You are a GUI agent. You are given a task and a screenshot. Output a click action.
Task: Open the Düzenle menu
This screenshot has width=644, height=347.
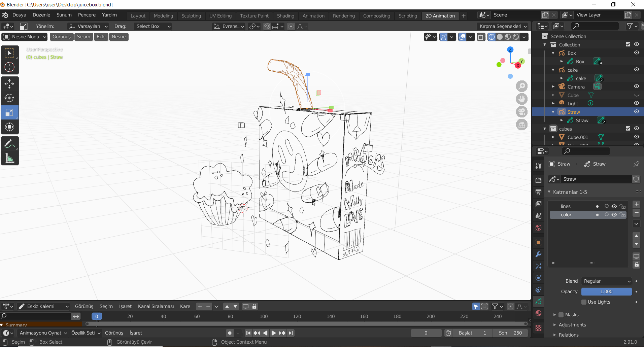click(x=41, y=15)
